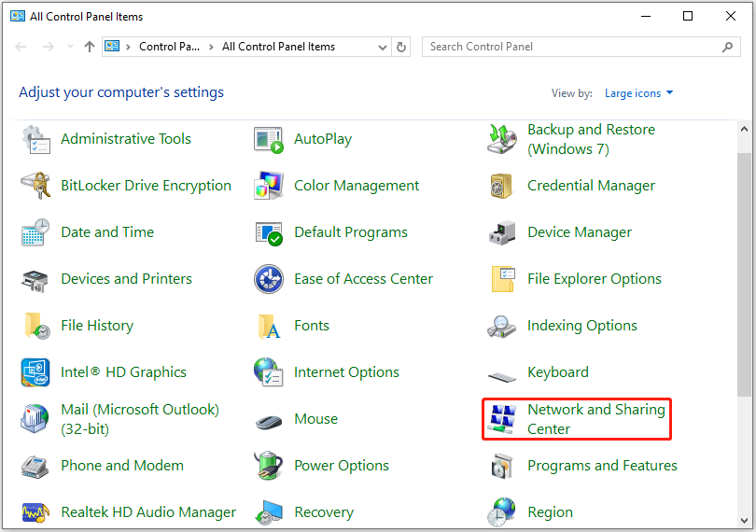Open Credential Manager text link
Viewport: 756px width, 532px height.
click(x=591, y=186)
